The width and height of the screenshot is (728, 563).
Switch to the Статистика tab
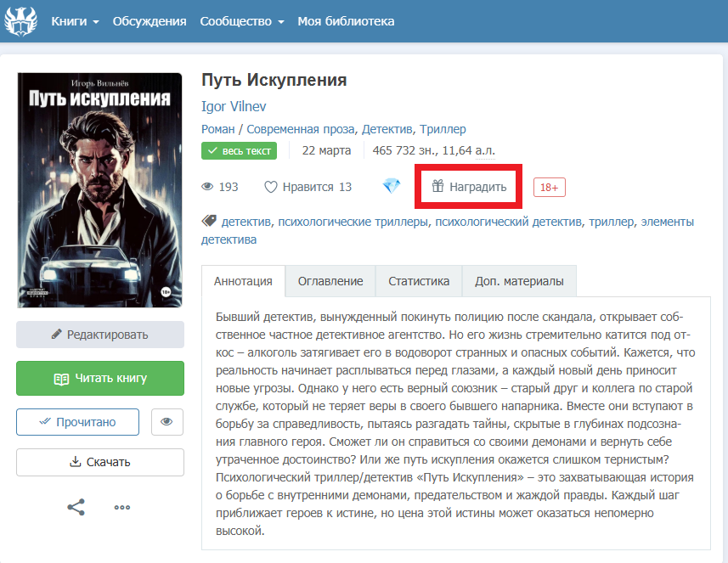click(418, 281)
